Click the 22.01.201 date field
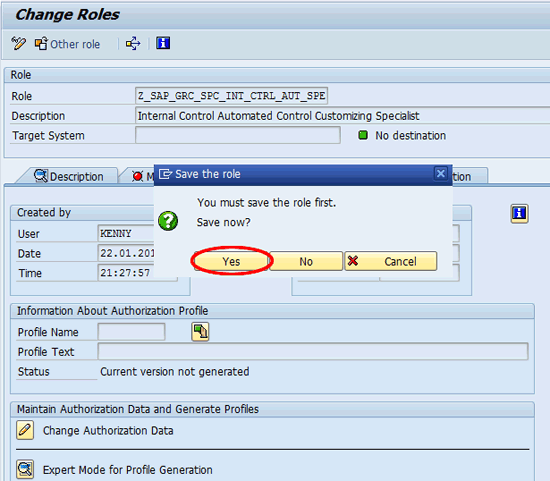Screen dimensions: 550x481 (126, 253)
